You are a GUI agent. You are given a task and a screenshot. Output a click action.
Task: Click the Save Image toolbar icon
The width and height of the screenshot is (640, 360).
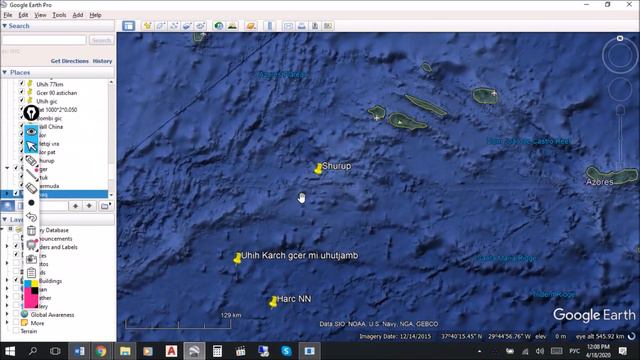click(315, 26)
